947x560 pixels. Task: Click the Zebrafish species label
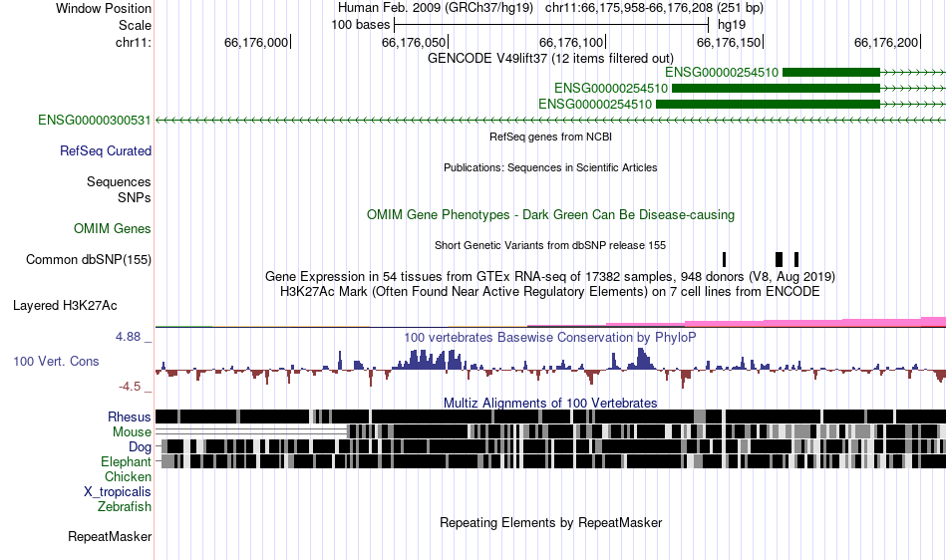(125, 506)
